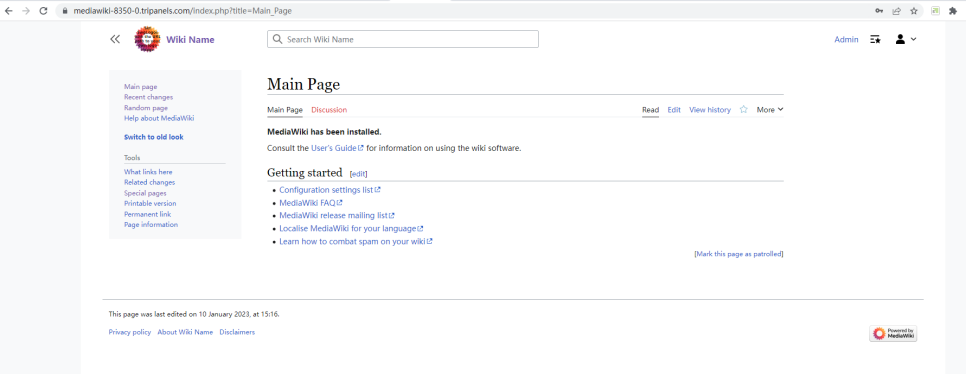Expand the More dropdown menu

[770, 110]
